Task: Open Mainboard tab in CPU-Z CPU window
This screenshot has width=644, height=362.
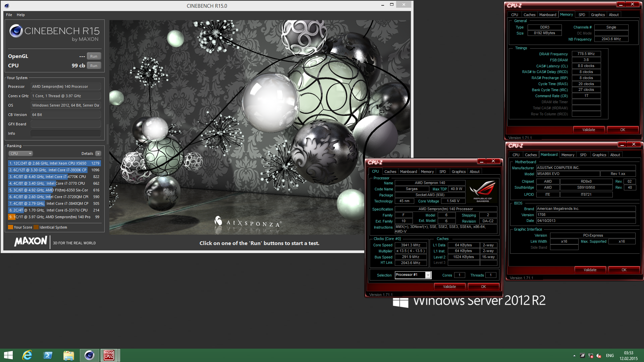Action: pos(409,172)
